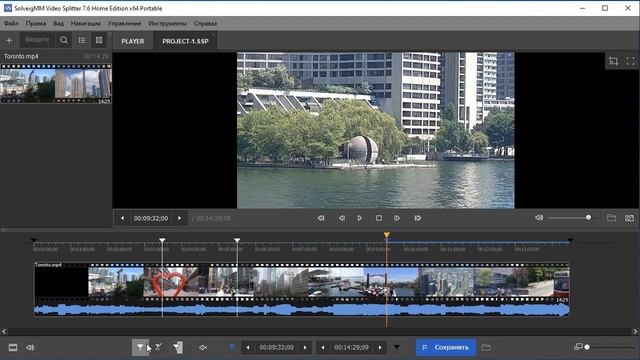Open the output folder next to Сохранить
Screen dimensions: 640x360
coord(486,348)
